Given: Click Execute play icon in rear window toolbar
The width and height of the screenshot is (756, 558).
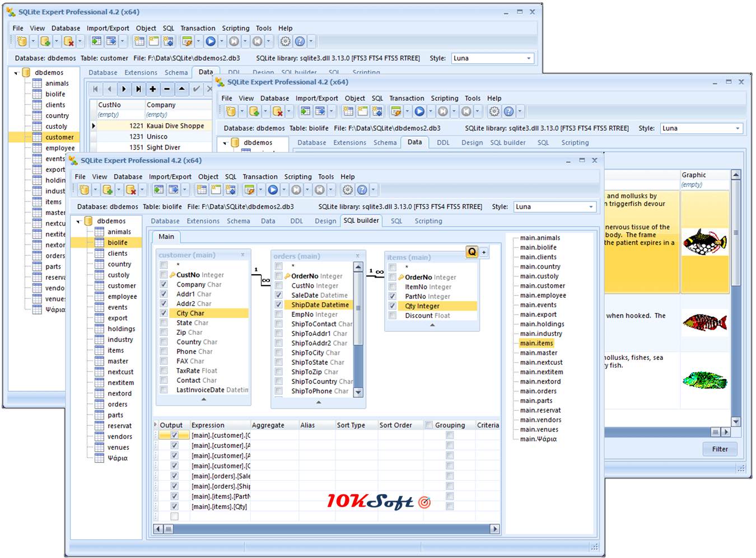Looking at the screenshot, I should 211,41.
